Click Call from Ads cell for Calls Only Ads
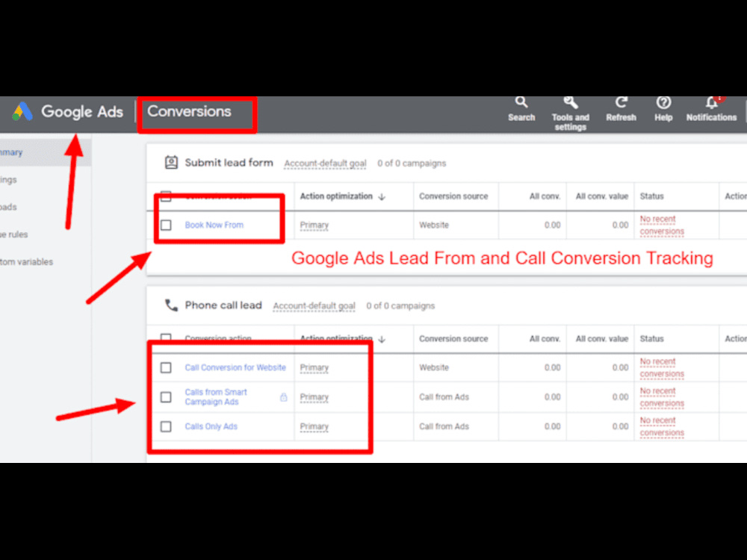 pyautogui.click(x=444, y=426)
